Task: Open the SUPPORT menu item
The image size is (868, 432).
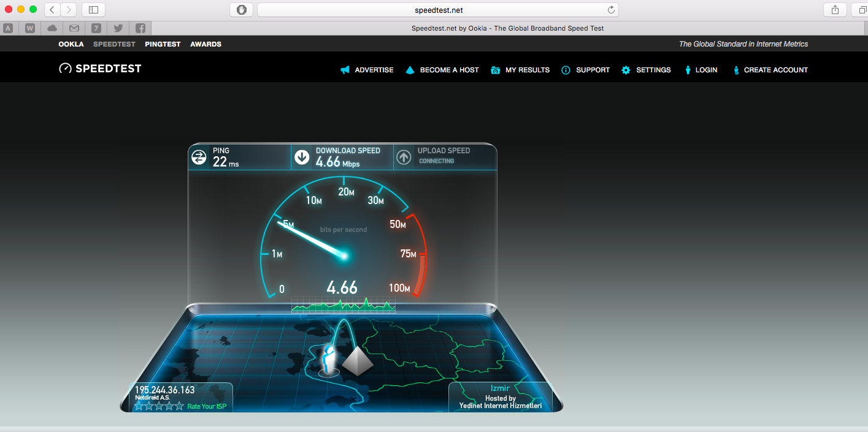Action: pyautogui.click(x=593, y=70)
